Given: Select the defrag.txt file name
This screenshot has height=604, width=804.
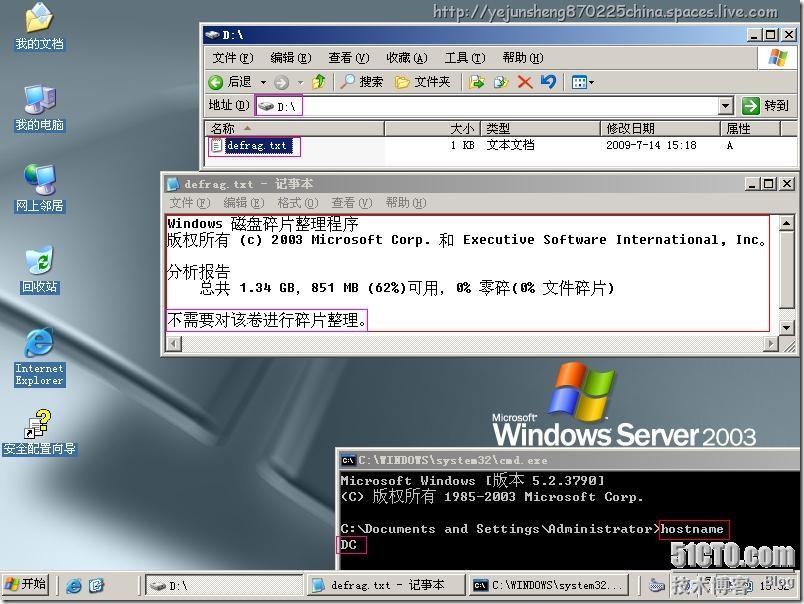Looking at the screenshot, I should coord(259,146).
